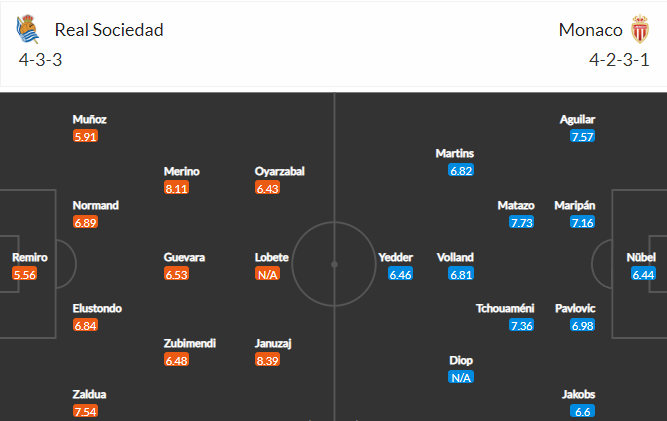Open player Oyarzabal's name
Viewport: 667px width, 421px height.
279,171
